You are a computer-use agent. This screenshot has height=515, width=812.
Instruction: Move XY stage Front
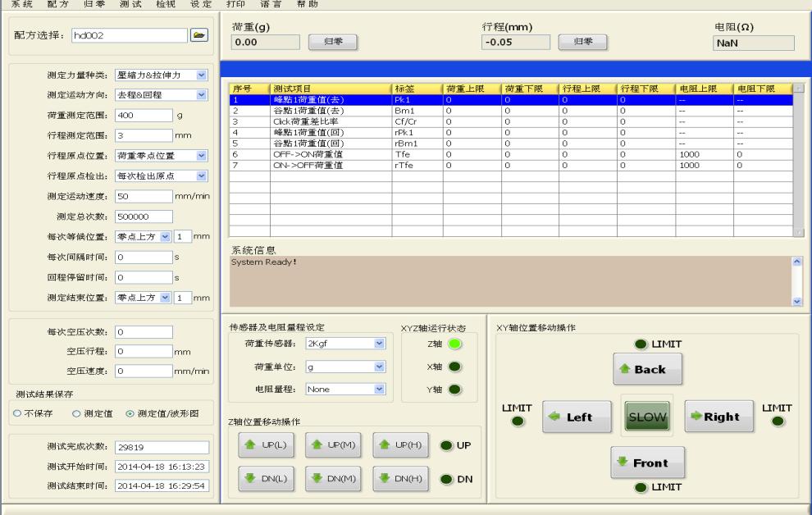648,463
